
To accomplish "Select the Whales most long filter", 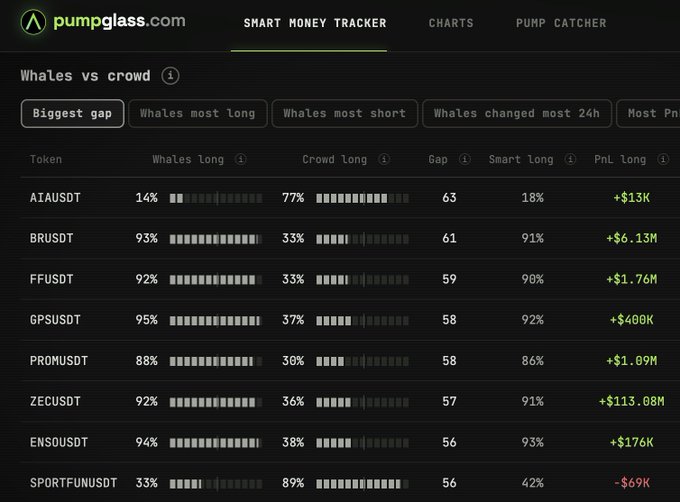I will point(198,114).
